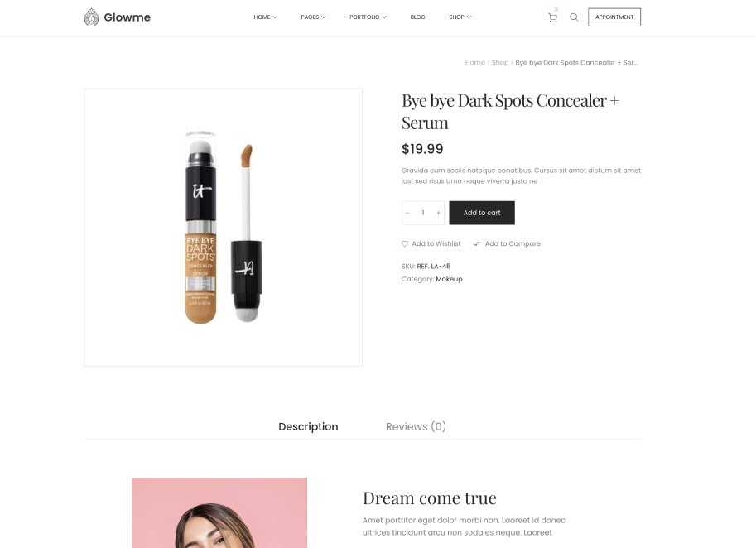Expand the Portfolio menu dropdown
Screen dimensions: 756x548
[x=368, y=17]
